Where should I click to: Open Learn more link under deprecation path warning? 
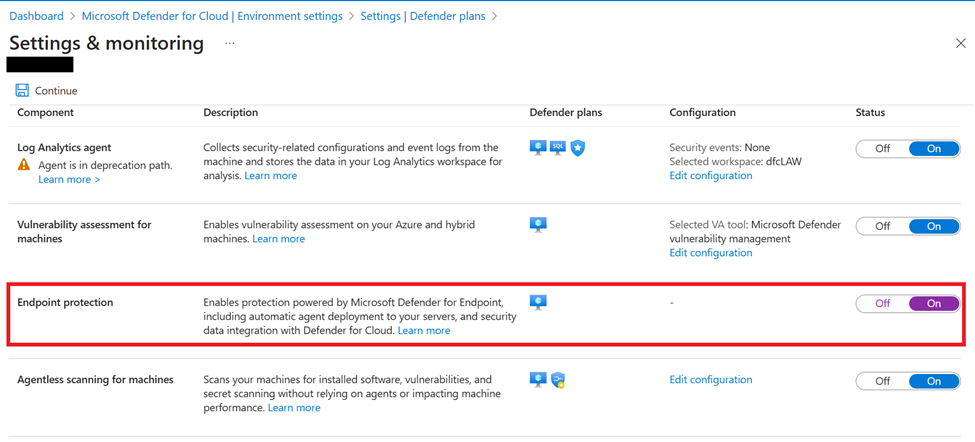click(69, 179)
